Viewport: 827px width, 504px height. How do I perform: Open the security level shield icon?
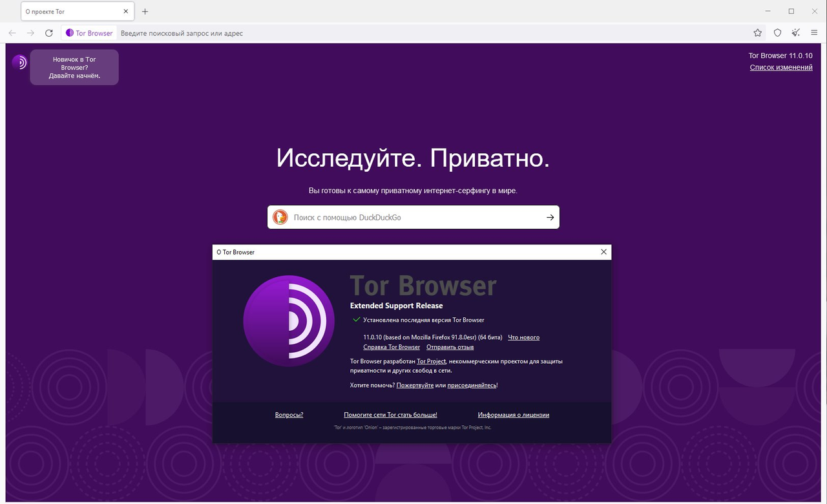(778, 33)
